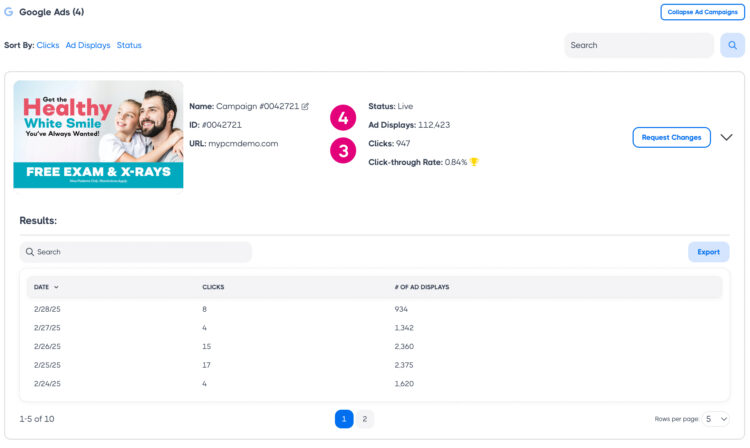The height and width of the screenshot is (448, 750).
Task: Sort campaigns by Status
Action: tap(129, 45)
